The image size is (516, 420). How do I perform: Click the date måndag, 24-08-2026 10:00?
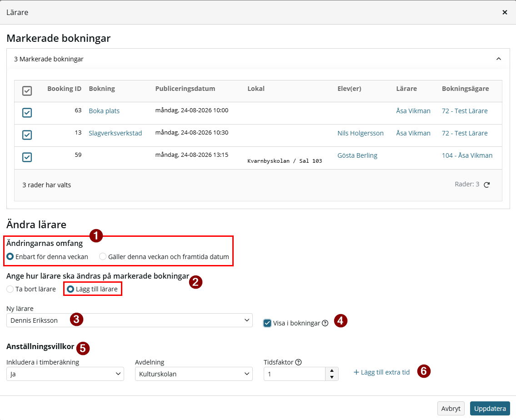point(192,110)
